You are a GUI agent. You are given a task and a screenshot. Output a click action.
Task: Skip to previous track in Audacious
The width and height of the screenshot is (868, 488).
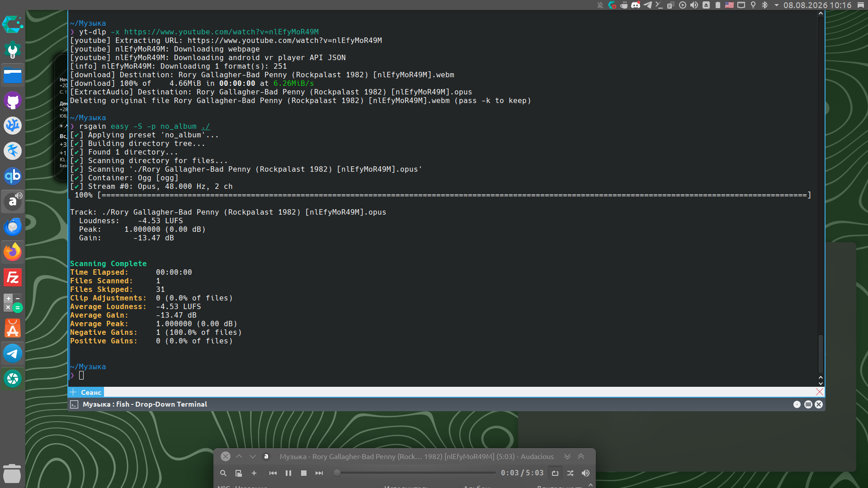[x=273, y=473]
